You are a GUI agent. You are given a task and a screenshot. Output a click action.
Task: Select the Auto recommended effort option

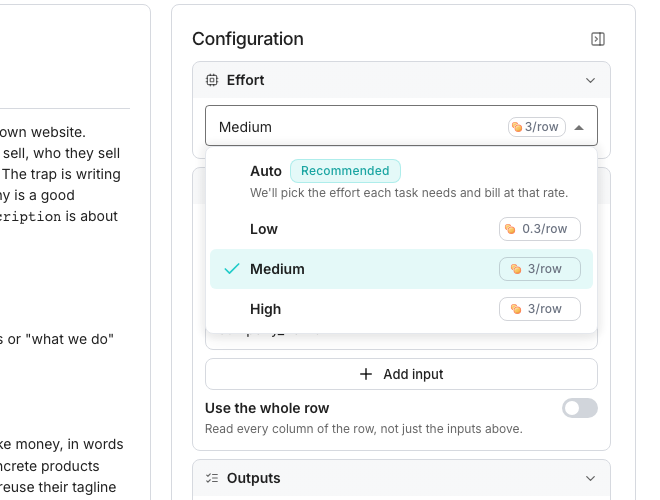coord(401,181)
